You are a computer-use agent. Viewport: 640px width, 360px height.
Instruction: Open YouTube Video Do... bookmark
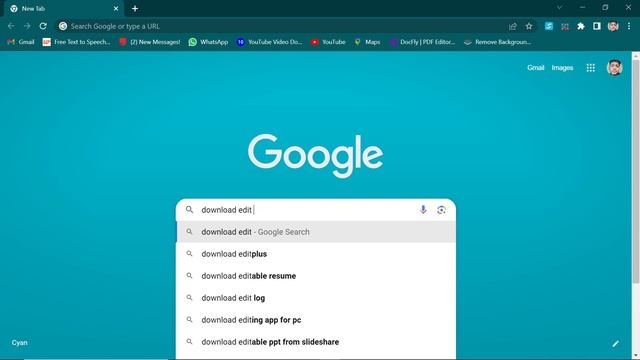pos(270,42)
